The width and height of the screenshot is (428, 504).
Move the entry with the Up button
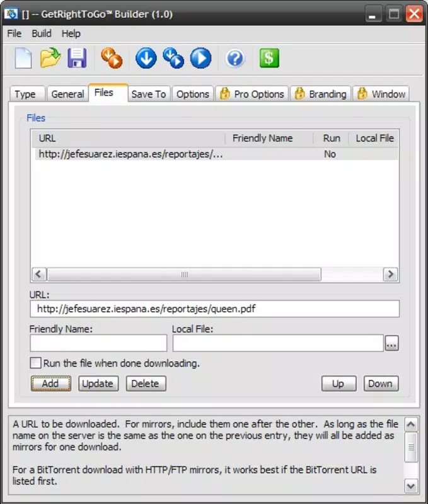coord(338,384)
